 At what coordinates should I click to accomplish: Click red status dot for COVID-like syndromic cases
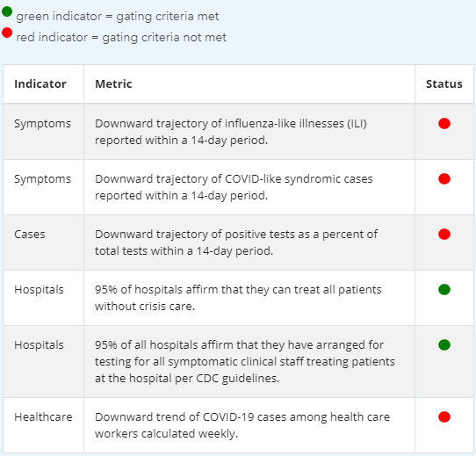(444, 178)
